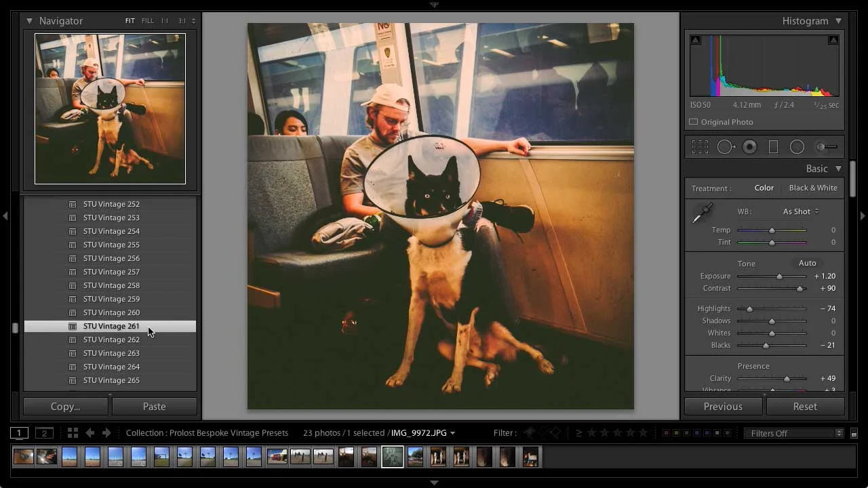Switch filmstrip to Grid view
This screenshot has height=488, width=868.
(73, 432)
